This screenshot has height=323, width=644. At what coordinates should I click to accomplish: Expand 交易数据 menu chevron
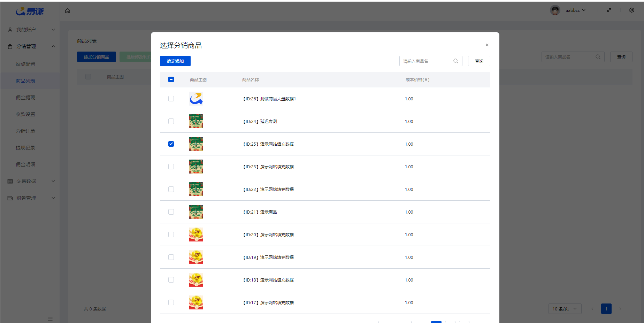click(53, 181)
